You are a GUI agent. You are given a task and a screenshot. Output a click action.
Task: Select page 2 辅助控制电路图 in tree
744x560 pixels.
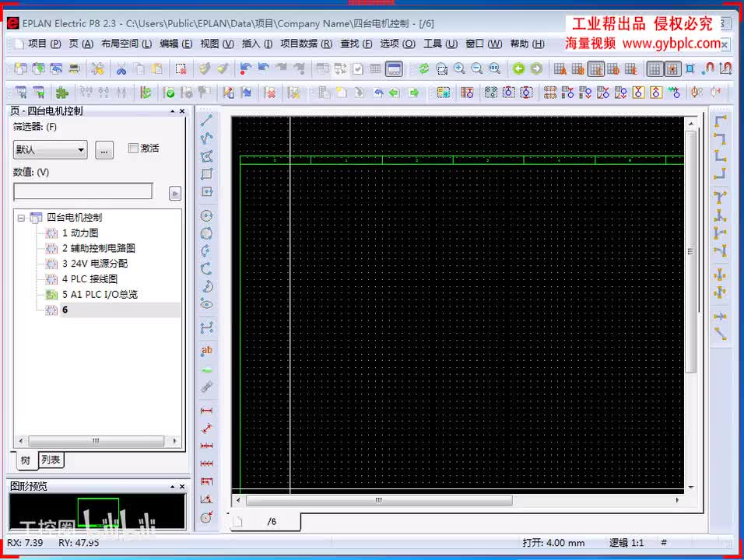pos(99,248)
